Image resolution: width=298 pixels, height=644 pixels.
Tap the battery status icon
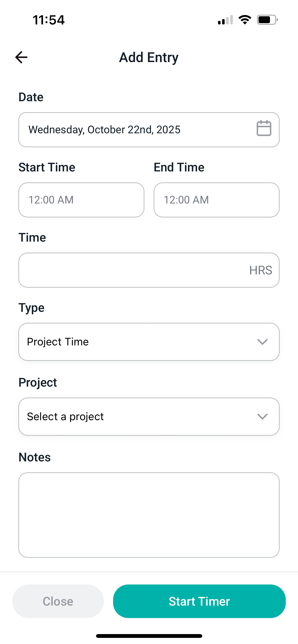[x=267, y=20]
